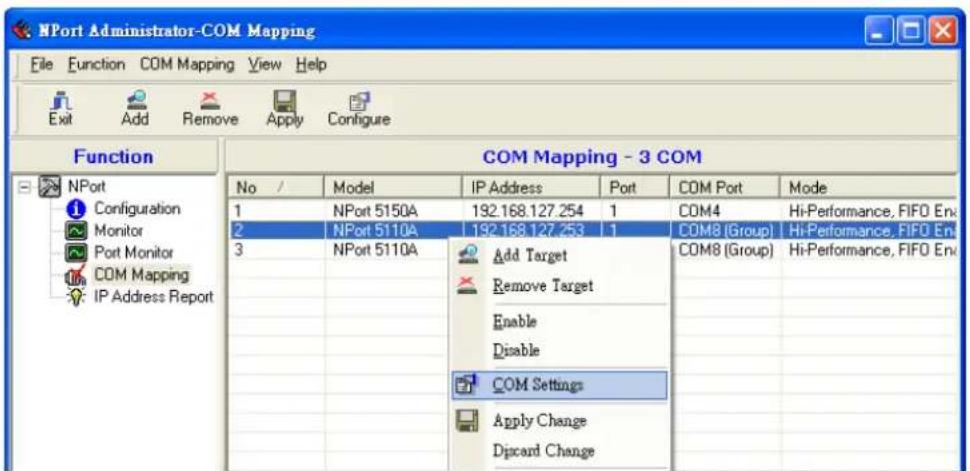Image resolution: width=970 pixels, height=471 pixels.
Task: Open the File menu
Action: coord(43,64)
